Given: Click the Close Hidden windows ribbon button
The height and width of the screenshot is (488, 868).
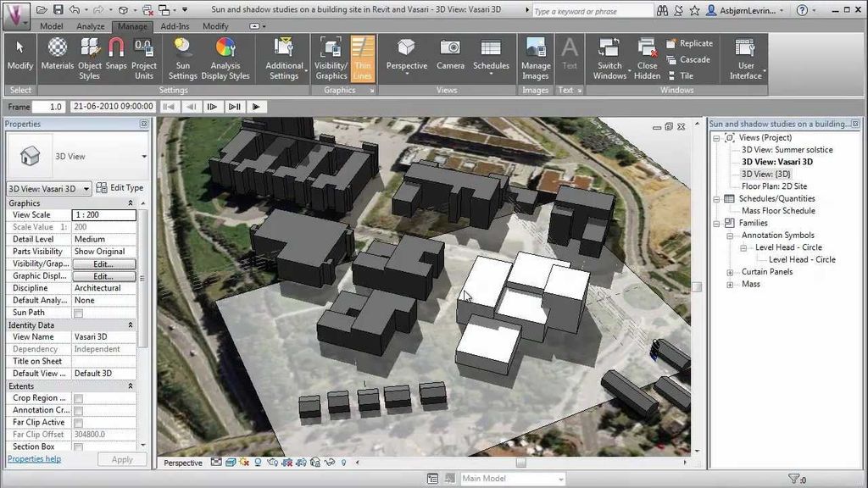Looking at the screenshot, I should tap(647, 58).
